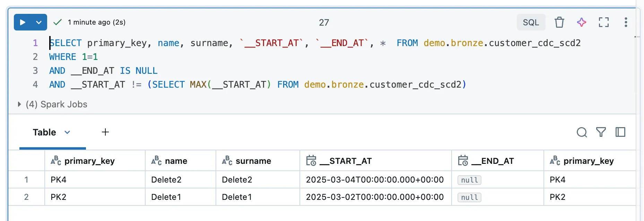The width and height of the screenshot is (644, 221).
Task: Toggle the columns side panel icon
Action: pos(620,132)
